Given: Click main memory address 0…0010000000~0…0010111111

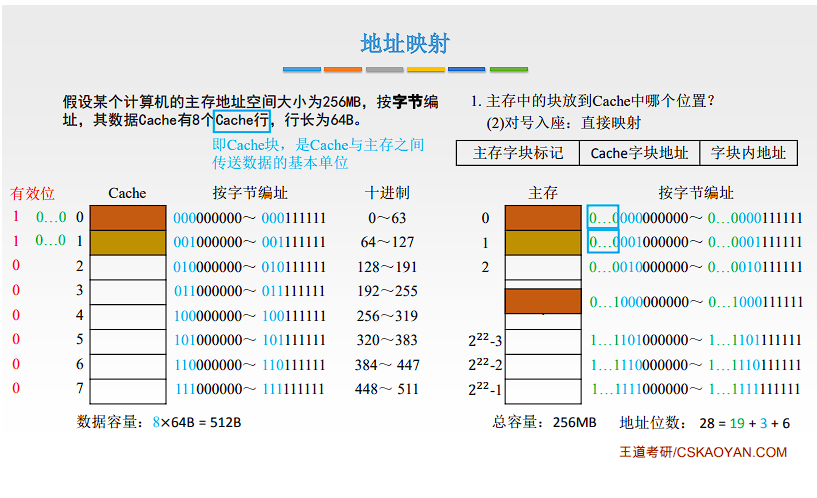Looking at the screenshot, I should [696, 267].
